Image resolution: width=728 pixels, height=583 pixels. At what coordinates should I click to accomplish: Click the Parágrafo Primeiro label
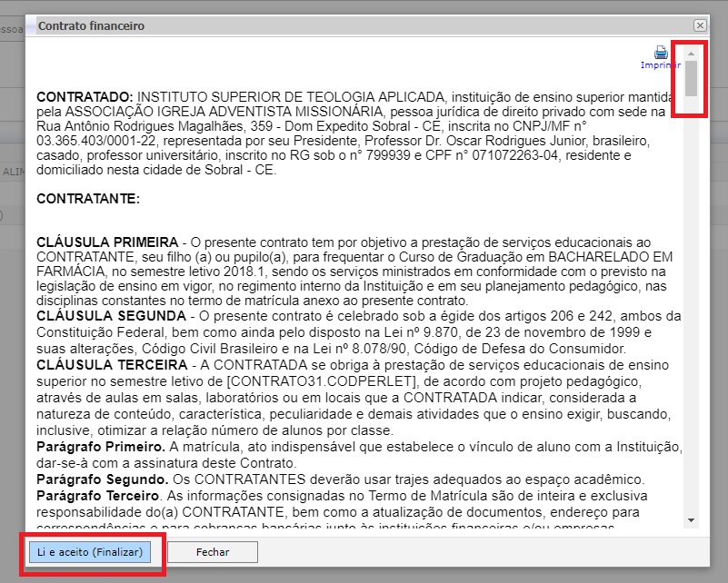[99, 446]
